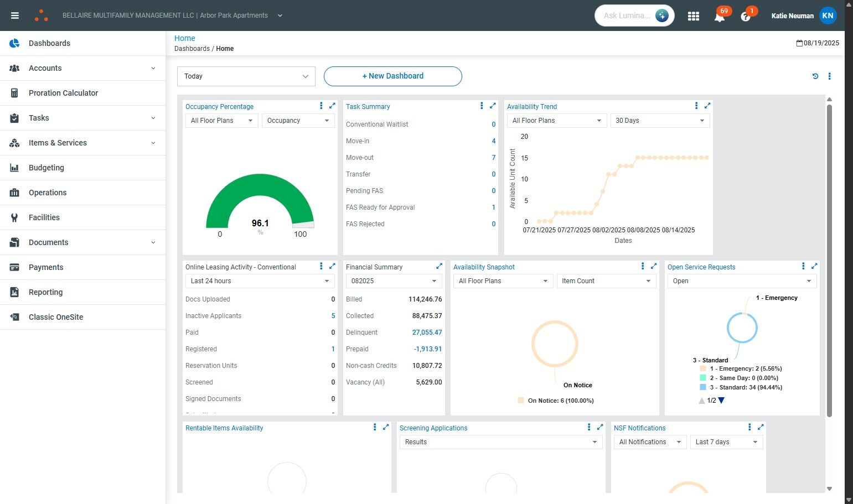Refresh the dashboard using the reset icon

(x=815, y=76)
